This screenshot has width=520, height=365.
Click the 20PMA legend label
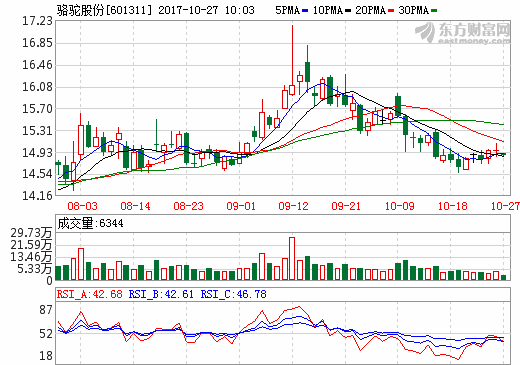tap(371, 10)
